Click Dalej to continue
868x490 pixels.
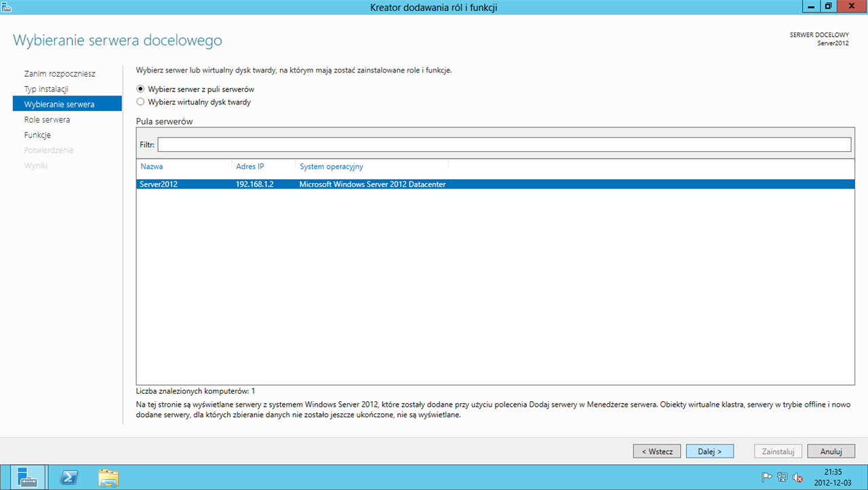coord(710,451)
